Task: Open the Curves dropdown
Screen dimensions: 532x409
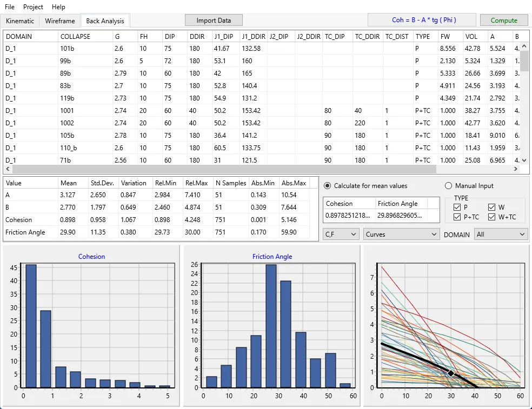Action: 401,234
